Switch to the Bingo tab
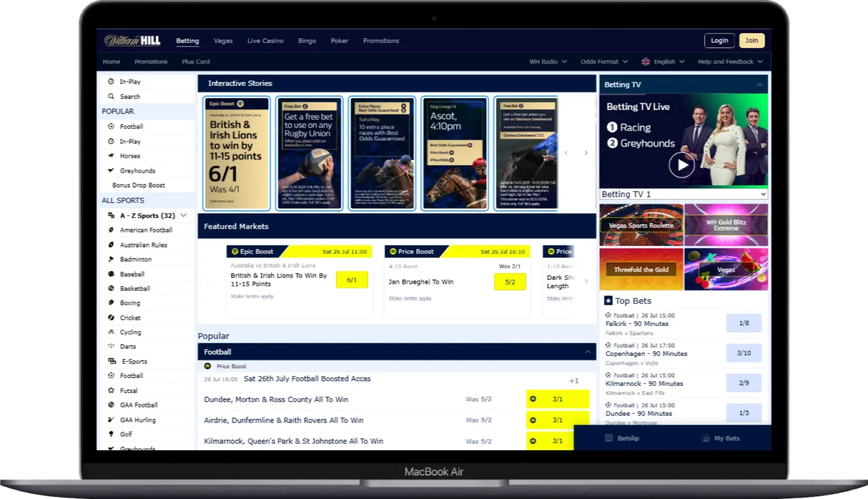This screenshot has width=868, height=499. coord(307,41)
